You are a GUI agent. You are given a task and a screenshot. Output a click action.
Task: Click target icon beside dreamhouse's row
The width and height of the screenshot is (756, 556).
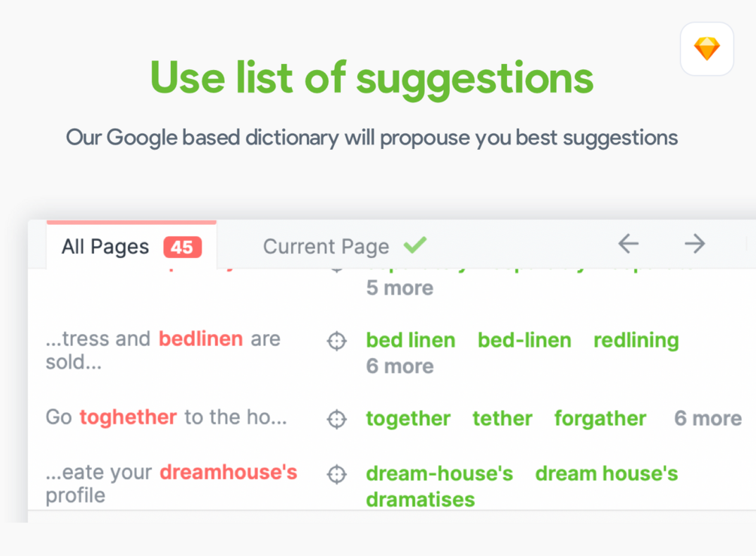coord(336,474)
